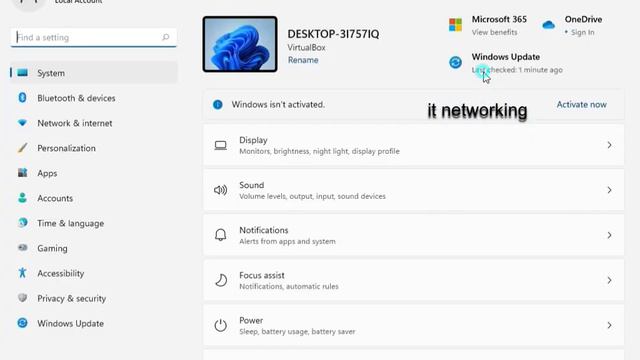This screenshot has height=360, width=640.
Task: Open the Apps settings page
Action: 94,173
